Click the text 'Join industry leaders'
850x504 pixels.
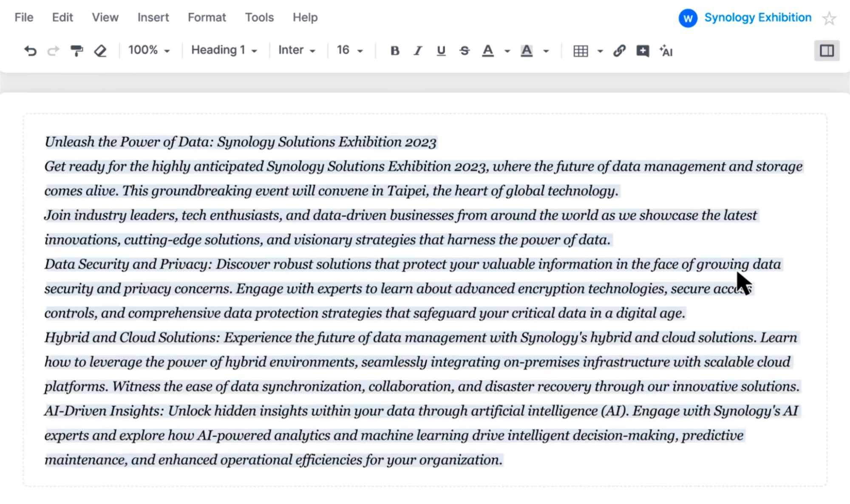pyautogui.click(x=110, y=215)
